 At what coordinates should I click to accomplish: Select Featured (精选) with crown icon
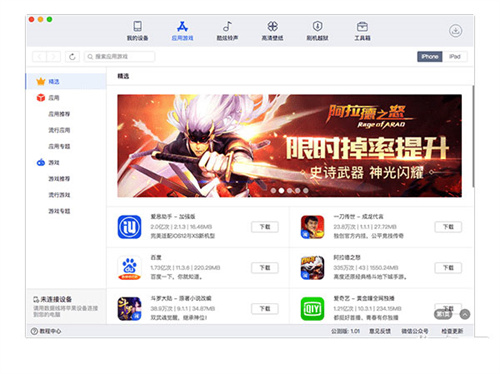66,81
